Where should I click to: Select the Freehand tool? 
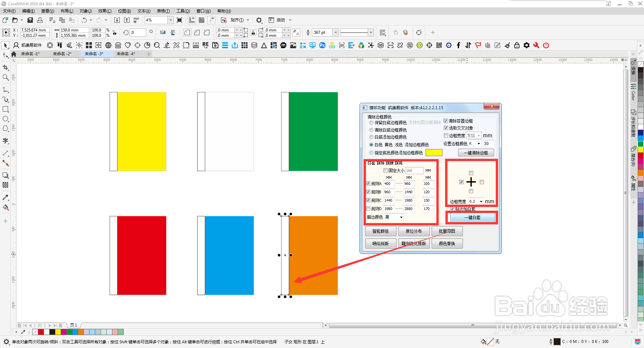pos(5,90)
